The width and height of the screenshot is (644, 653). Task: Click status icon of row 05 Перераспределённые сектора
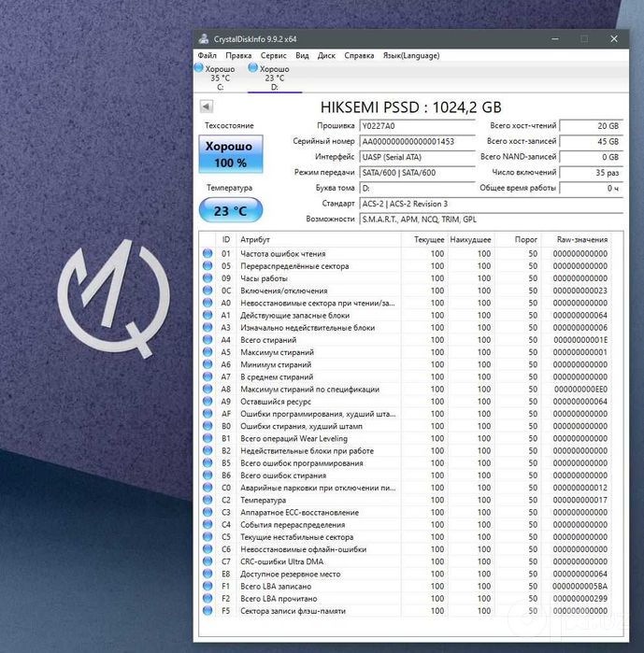pyautogui.click(x=208, y=265)
